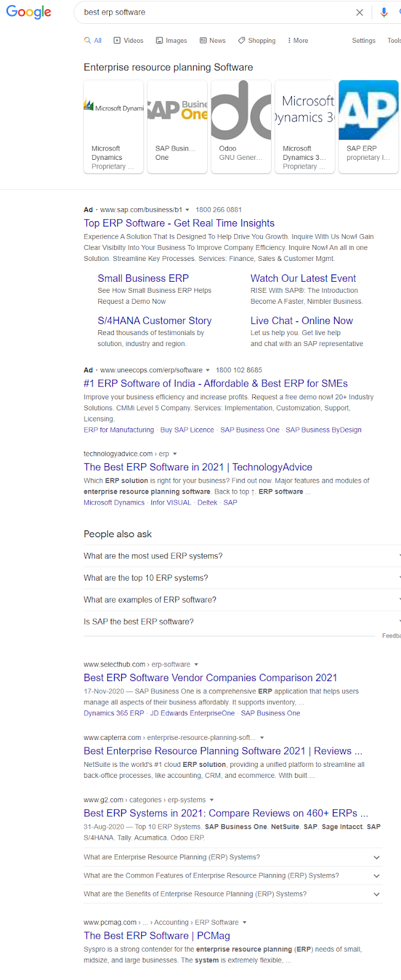Viewport: 401px width, 980px height.
Task: Expand 'What are Enterprise Resource Planning (ERP) Systems?'
Action: pos(232,858)
